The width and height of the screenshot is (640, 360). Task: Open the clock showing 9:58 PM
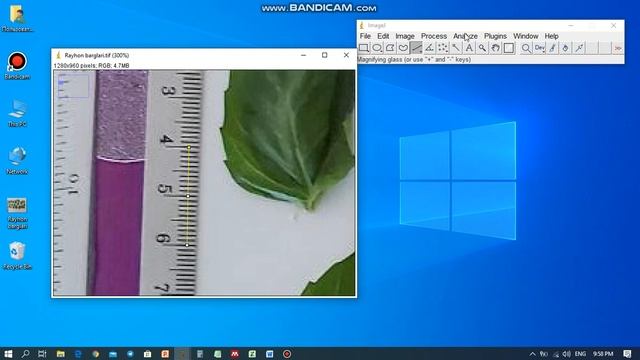point(603,354)
